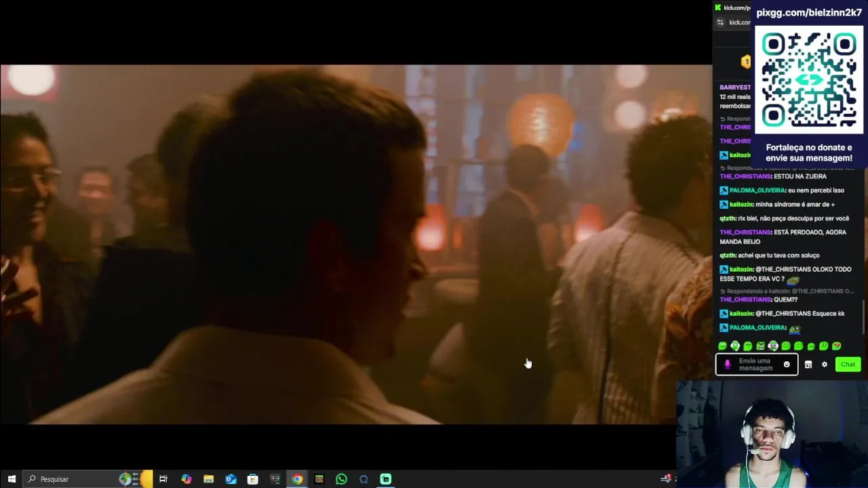Open Microsoft Store from the taskbar

pyautogui.click(x=253, y=479)
